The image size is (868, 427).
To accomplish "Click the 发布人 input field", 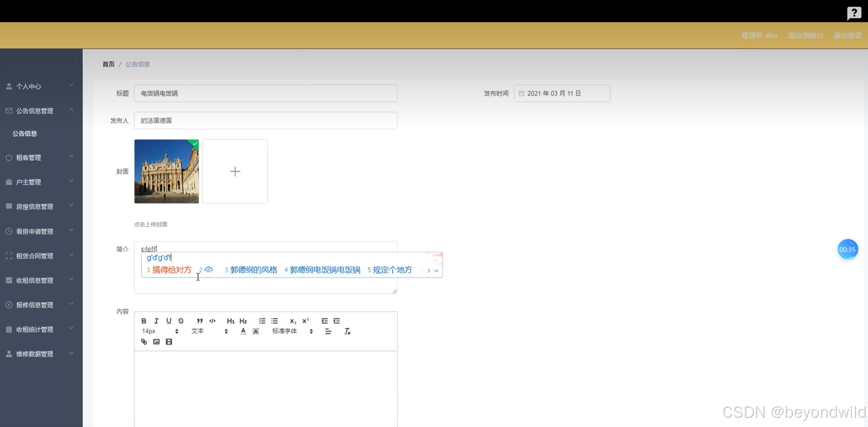I will pos(265,120).
